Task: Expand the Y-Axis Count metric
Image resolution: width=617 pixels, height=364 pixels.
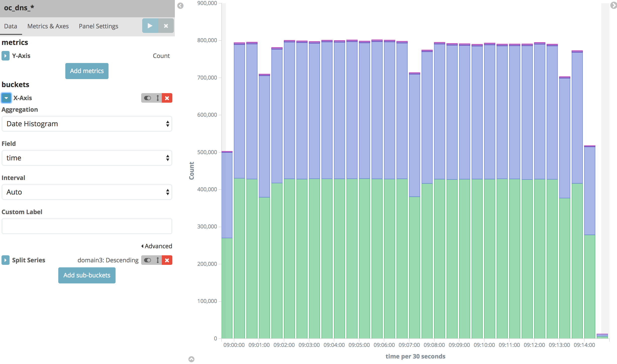Action: tap(5, 55)
